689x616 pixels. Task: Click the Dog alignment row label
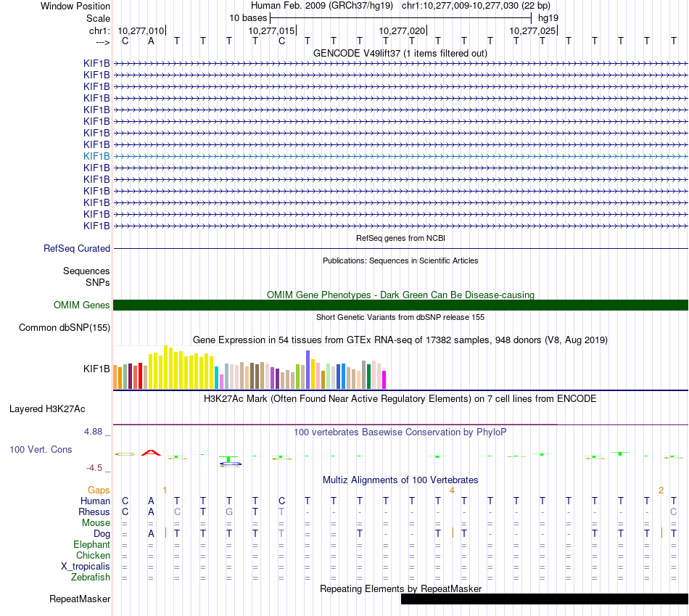102,534
